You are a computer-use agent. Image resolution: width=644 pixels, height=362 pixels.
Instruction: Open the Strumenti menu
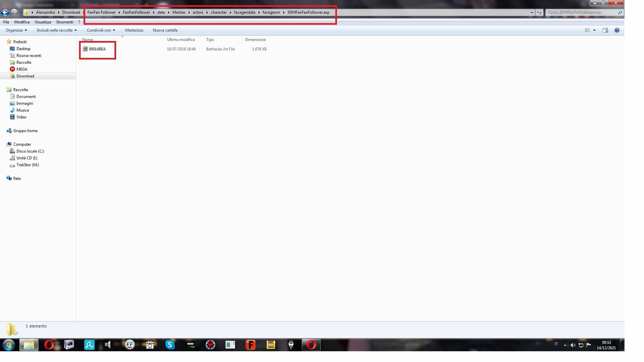pos(64,22)
